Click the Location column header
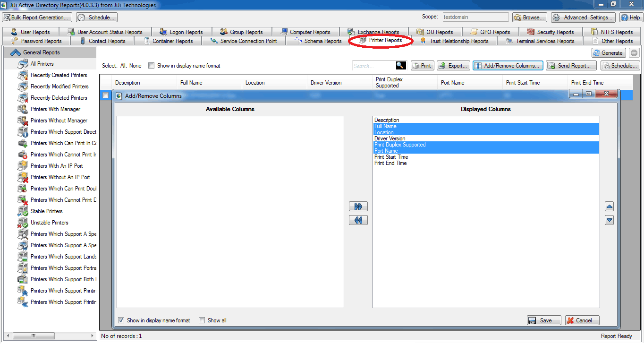 [x=275, y=83]
